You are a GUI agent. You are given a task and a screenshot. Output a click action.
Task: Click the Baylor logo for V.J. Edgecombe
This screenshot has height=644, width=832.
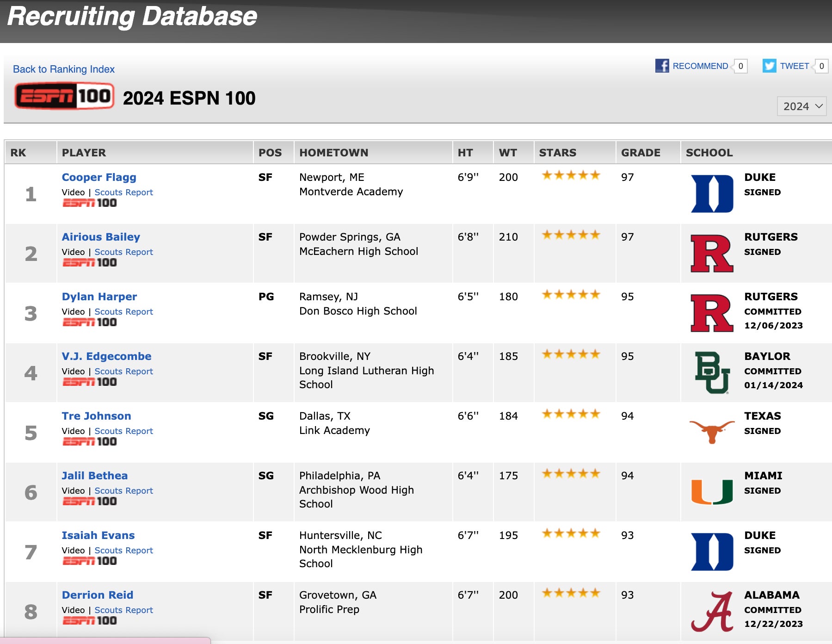[712, 372]
